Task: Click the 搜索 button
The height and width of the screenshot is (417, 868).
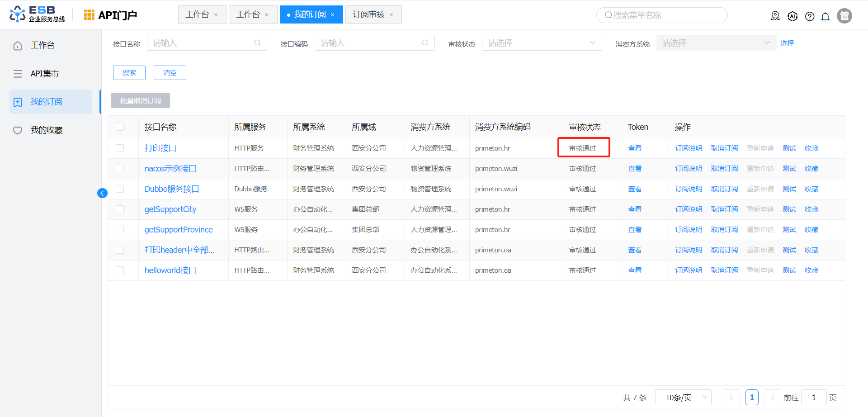Action: click(129, 73)
